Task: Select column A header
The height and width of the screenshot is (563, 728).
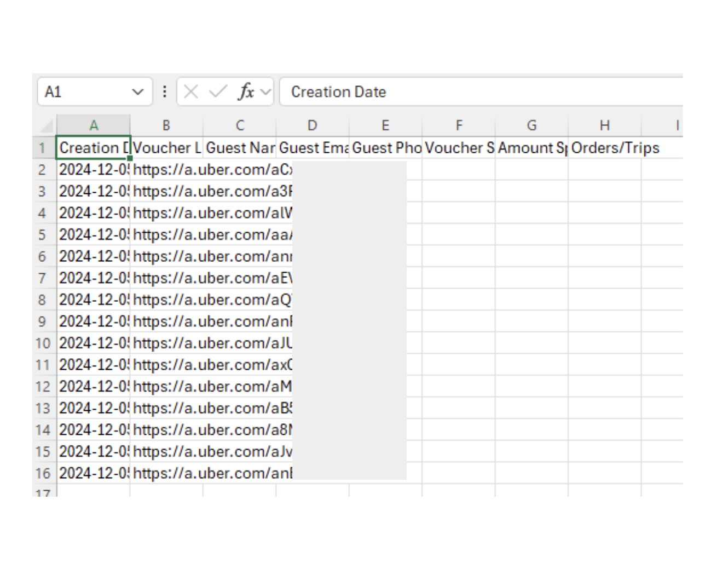Action: (94, 125)
